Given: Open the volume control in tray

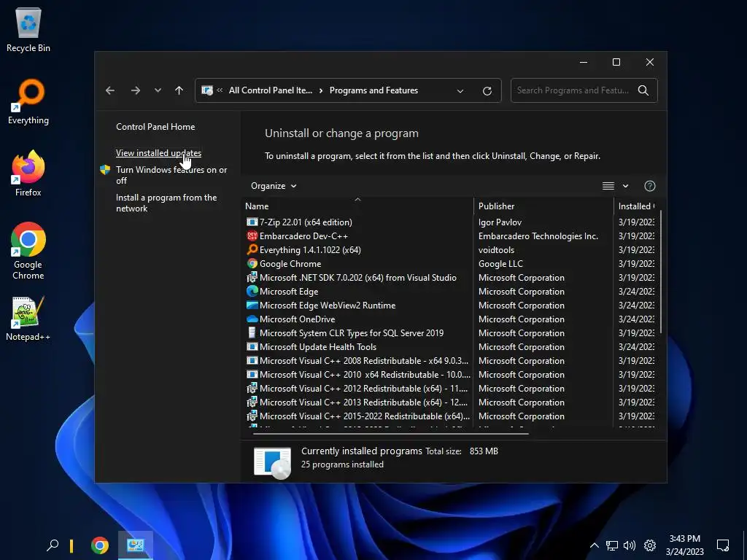Looking at the screenshot, I should (x=630, y=545).
